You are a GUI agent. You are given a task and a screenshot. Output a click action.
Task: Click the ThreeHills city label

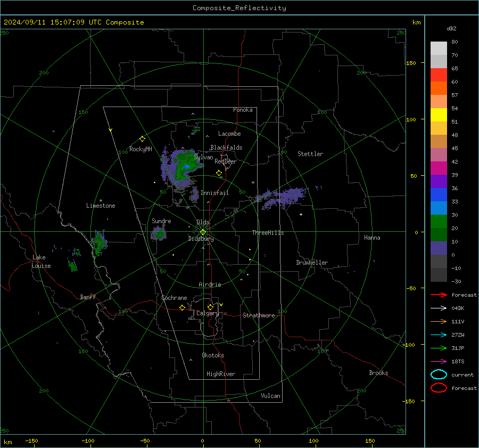(268, 233)
